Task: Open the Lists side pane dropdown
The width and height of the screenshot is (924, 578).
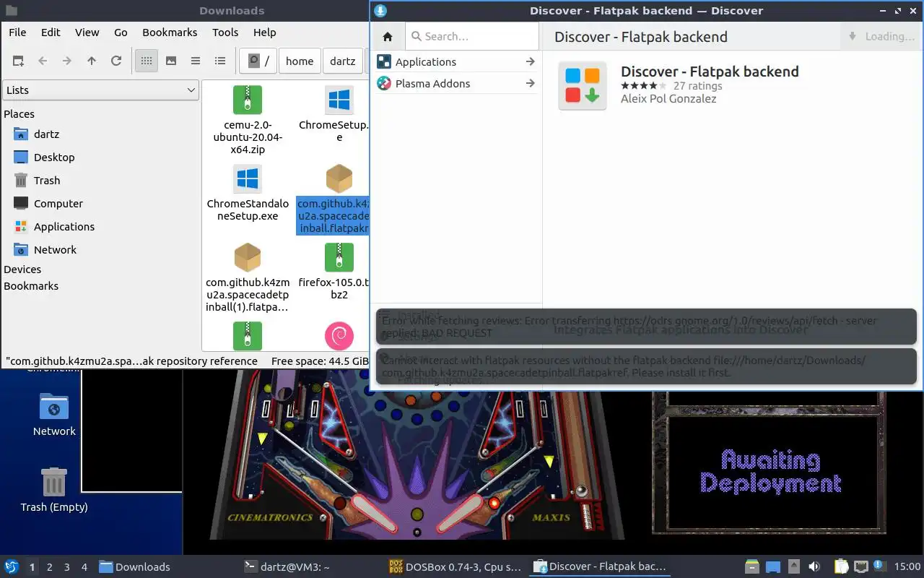Action: pyautogui.click(x=100, y=90)
